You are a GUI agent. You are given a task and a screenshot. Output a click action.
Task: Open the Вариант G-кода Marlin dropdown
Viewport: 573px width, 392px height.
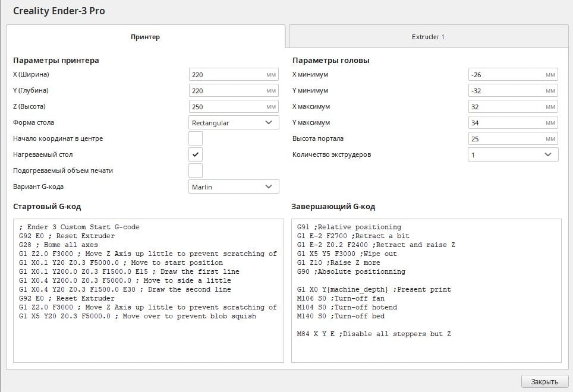(x=234, y=186)
